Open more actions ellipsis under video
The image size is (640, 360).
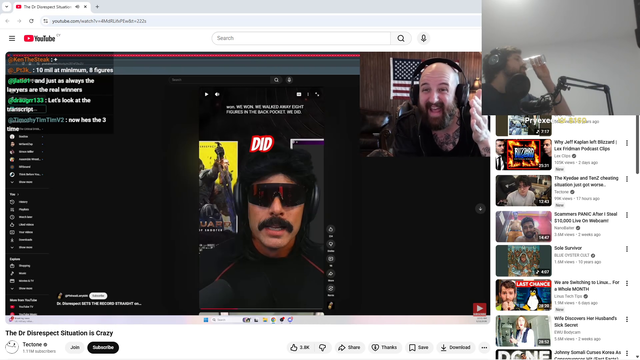click(x=484, y=347)
